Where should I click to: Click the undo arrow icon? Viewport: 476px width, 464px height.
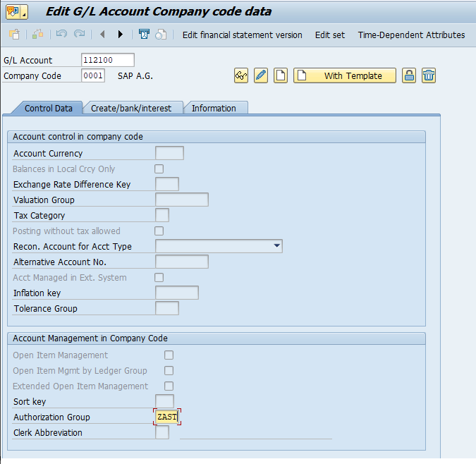coord(61,35)
